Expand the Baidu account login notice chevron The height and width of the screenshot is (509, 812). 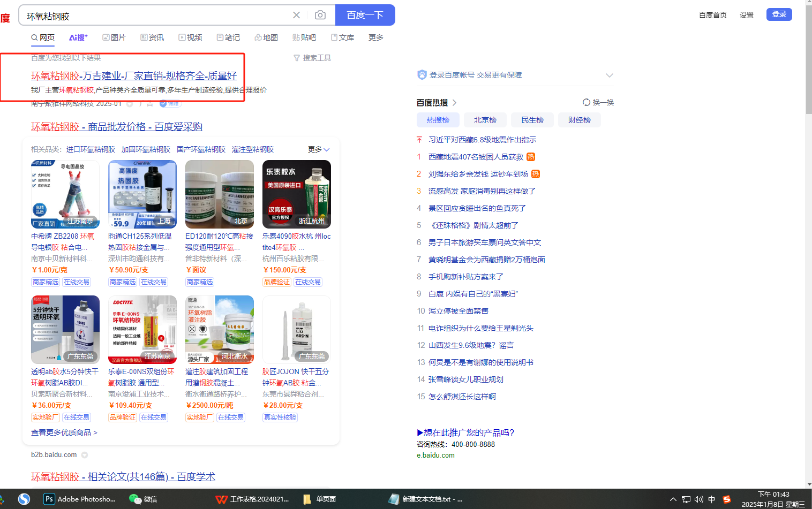(x=609, y=75)
